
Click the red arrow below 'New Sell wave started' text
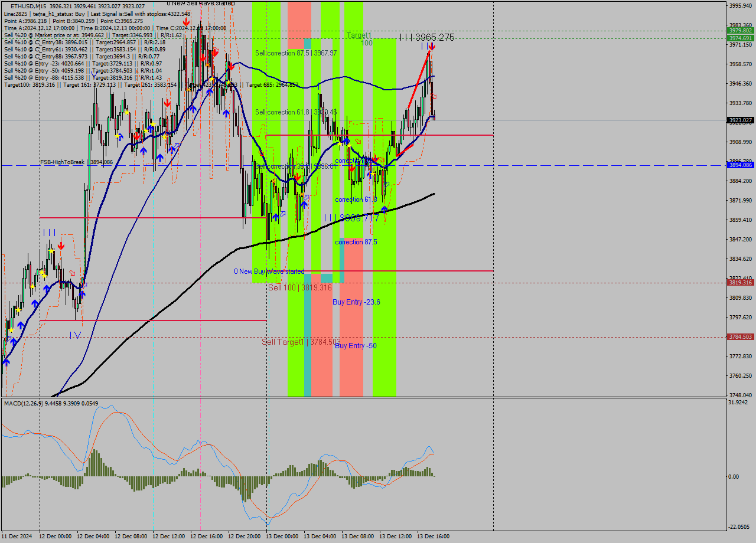click(187, 22)
